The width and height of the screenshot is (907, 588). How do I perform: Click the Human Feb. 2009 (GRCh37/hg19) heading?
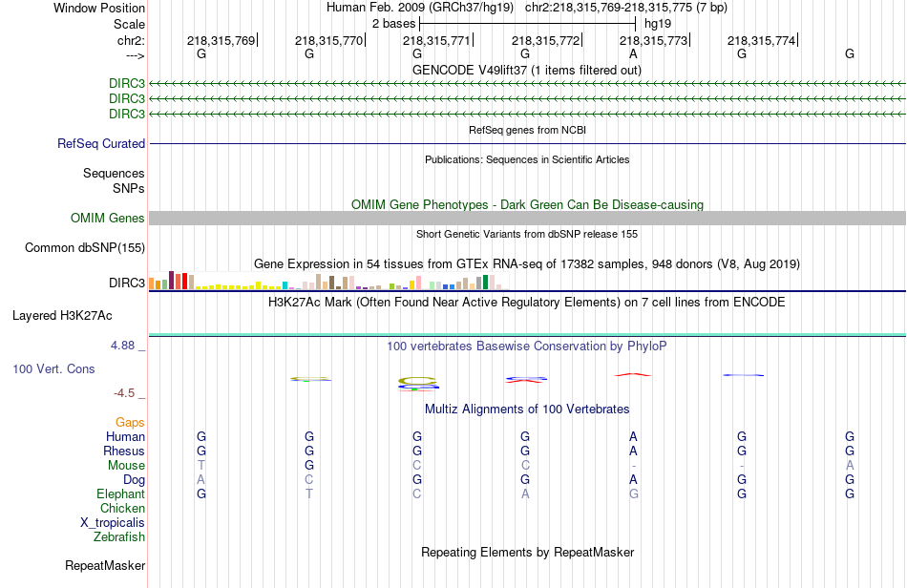[420, 8]
